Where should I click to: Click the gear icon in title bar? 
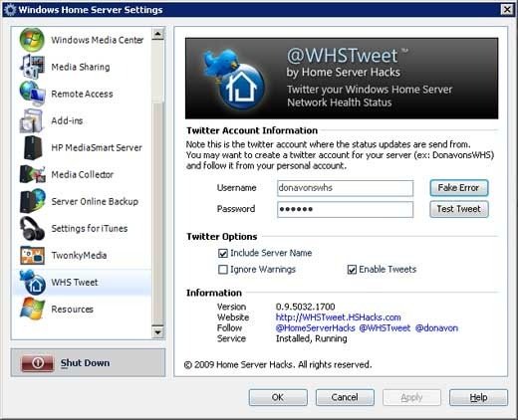pyautogui.click(x=10, y=10)
